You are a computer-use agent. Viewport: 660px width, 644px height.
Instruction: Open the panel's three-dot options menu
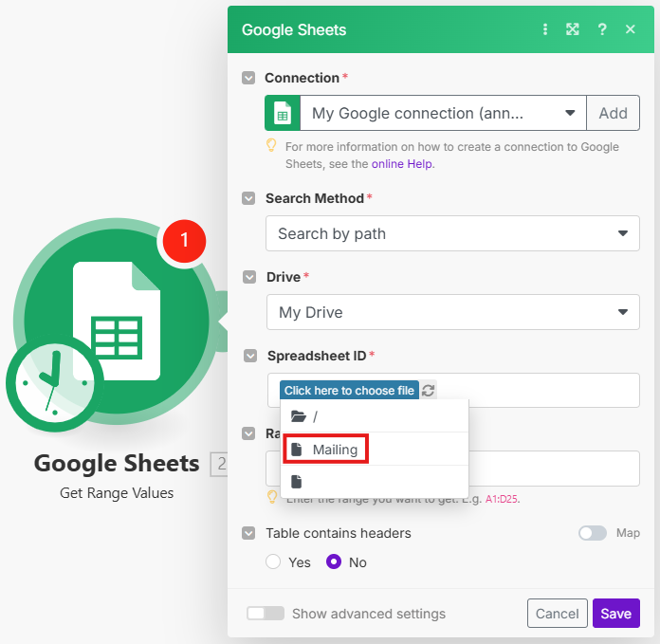pyautogui.click(x=545, y=29)
